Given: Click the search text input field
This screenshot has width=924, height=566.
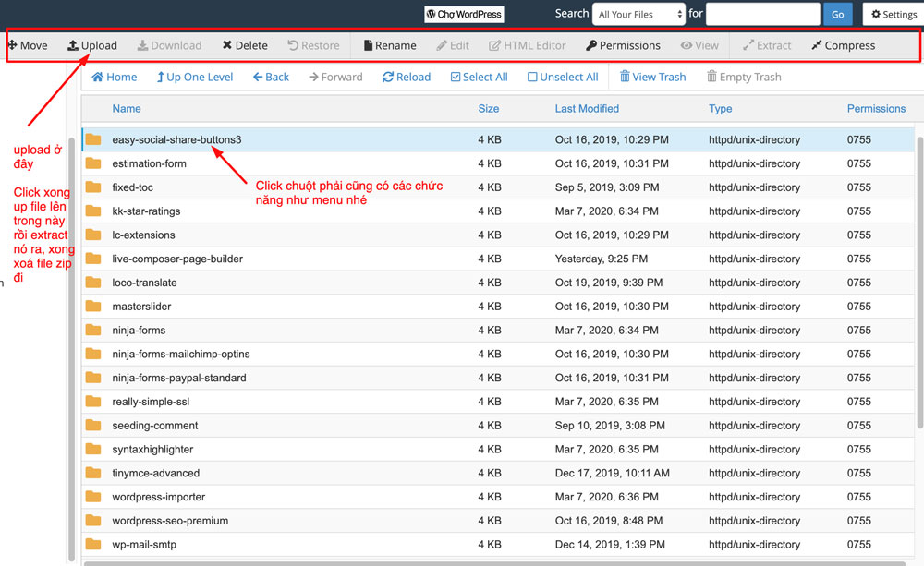Looking at the screenshot, I should [x=763, y=14].
